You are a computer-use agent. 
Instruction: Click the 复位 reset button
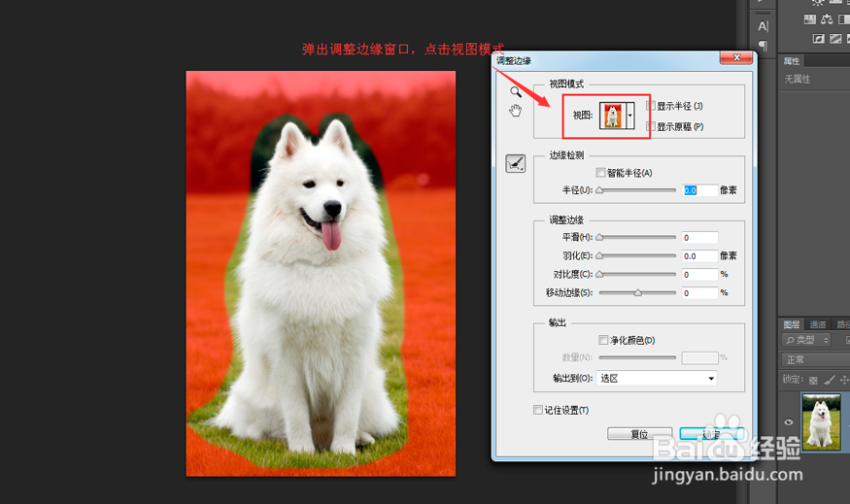639,434
